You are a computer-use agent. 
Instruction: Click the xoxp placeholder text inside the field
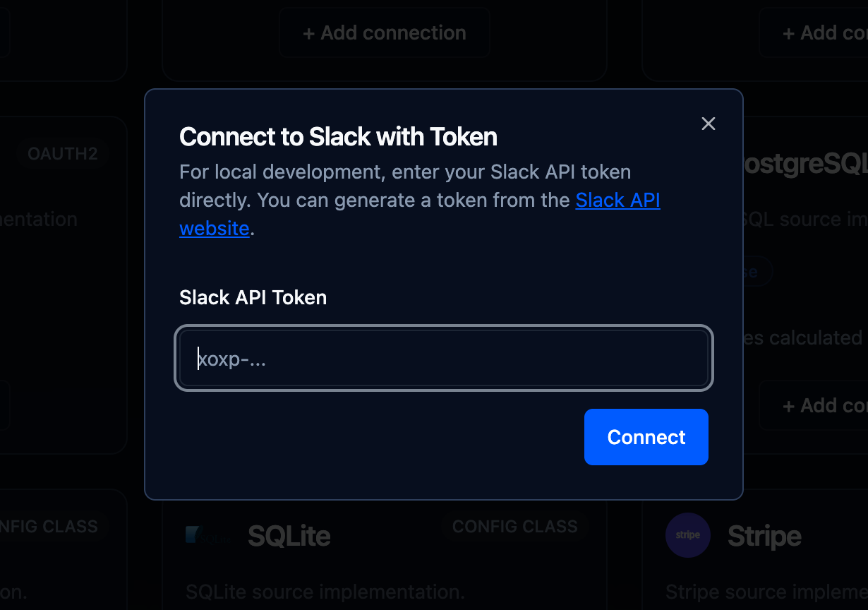pyautogui.click(x=233, y=358)
